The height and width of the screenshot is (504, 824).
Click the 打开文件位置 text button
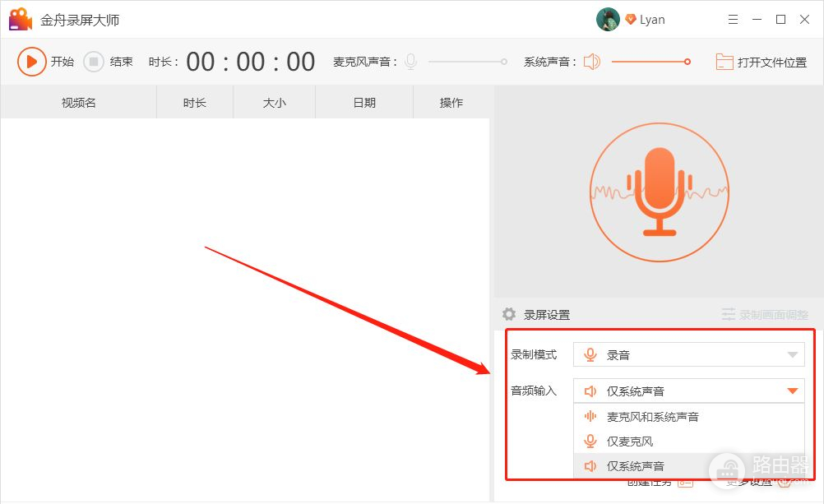coord(771,62)
